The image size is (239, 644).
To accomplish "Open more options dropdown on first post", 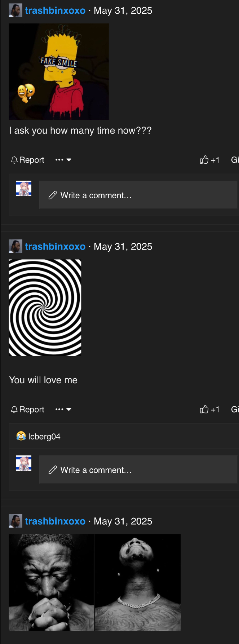I will 63,160.
